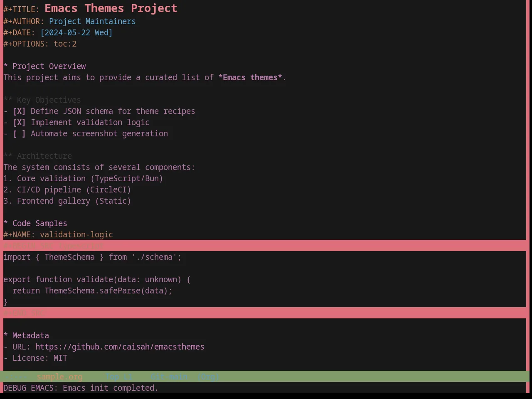Click the 'export function validate' code line
The image size is (532, 399).
[x=97, y=279]
